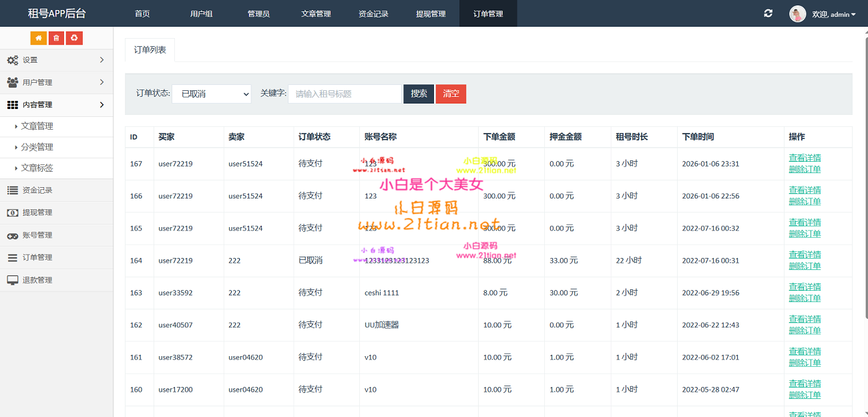Open the 订单状态 dropdown showing 已取消
The image size is (868, 417).
[212, 94]
